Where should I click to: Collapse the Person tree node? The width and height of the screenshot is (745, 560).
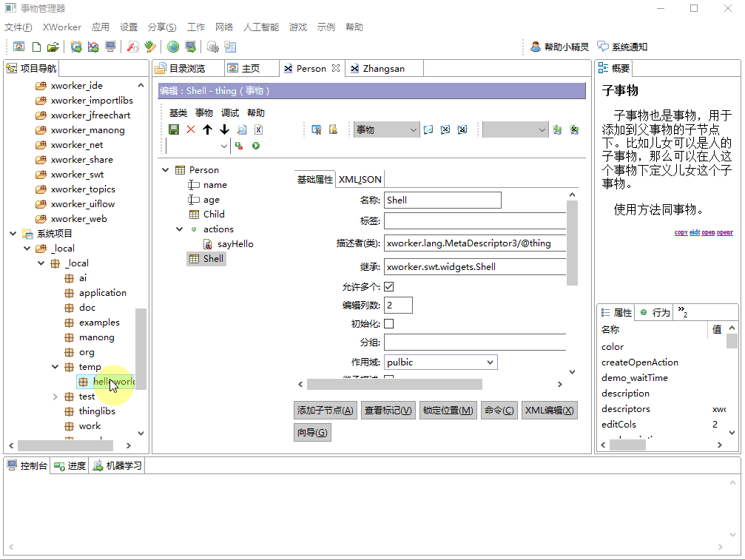(165, 169)
